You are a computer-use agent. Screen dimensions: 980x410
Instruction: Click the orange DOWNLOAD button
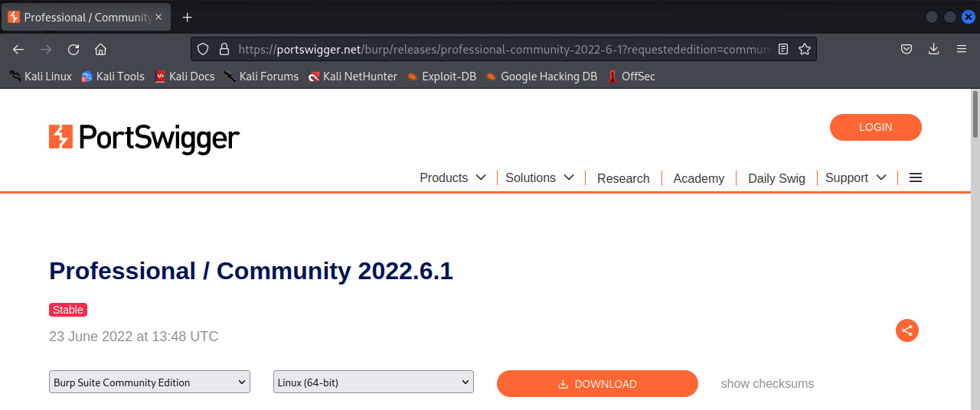(597, 384)
